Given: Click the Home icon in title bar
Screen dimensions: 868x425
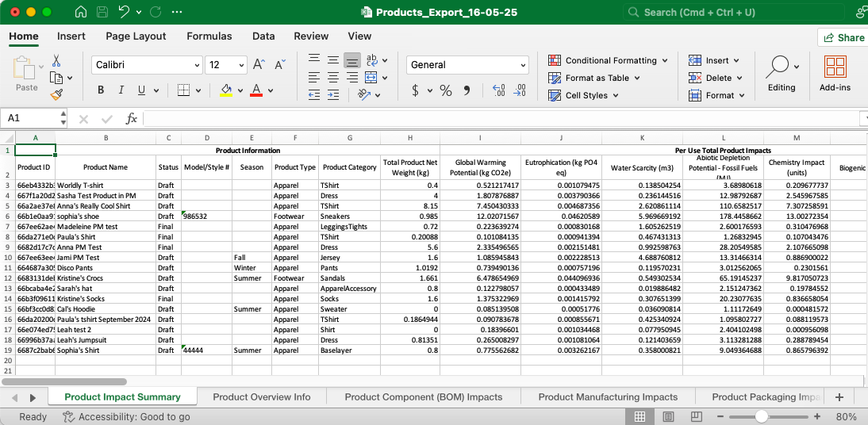Looking at the screenshot, I should click(81, 12).
